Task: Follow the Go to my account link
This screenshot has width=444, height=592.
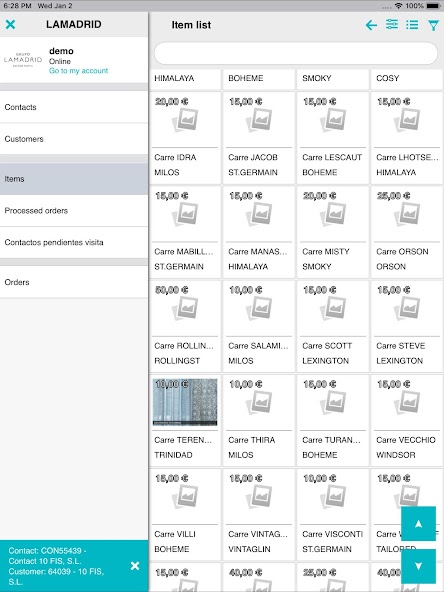Action: point(79,71)
